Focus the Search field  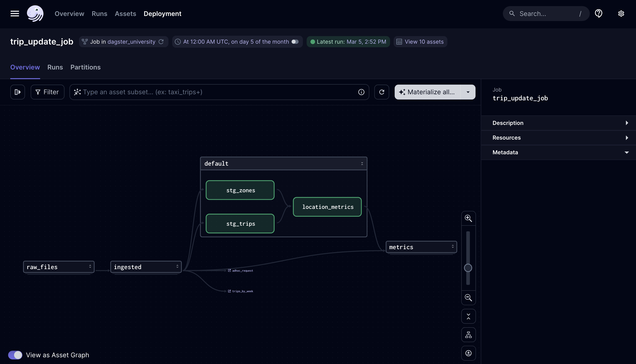click(x=546, y=13)
